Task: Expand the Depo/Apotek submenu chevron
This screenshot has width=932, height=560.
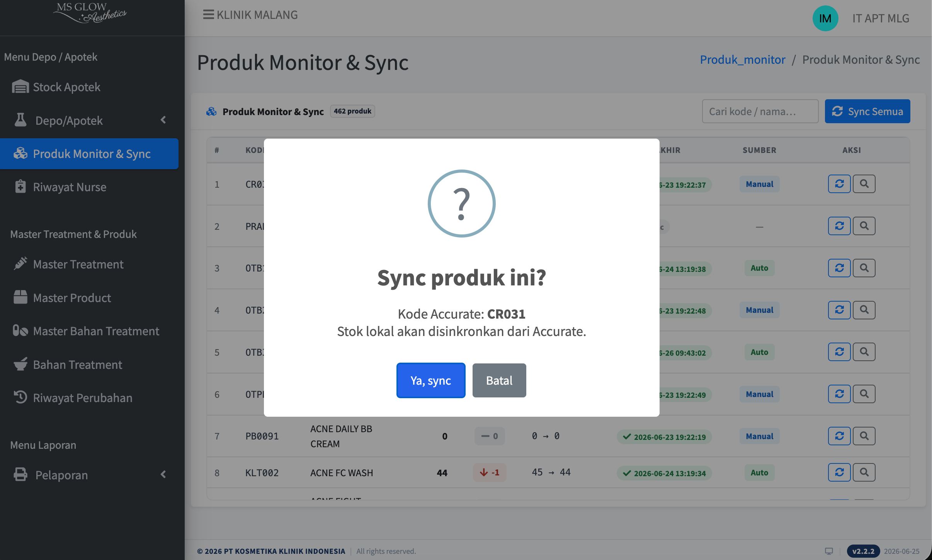Action: pyautogui.click(x=163, y=120)
